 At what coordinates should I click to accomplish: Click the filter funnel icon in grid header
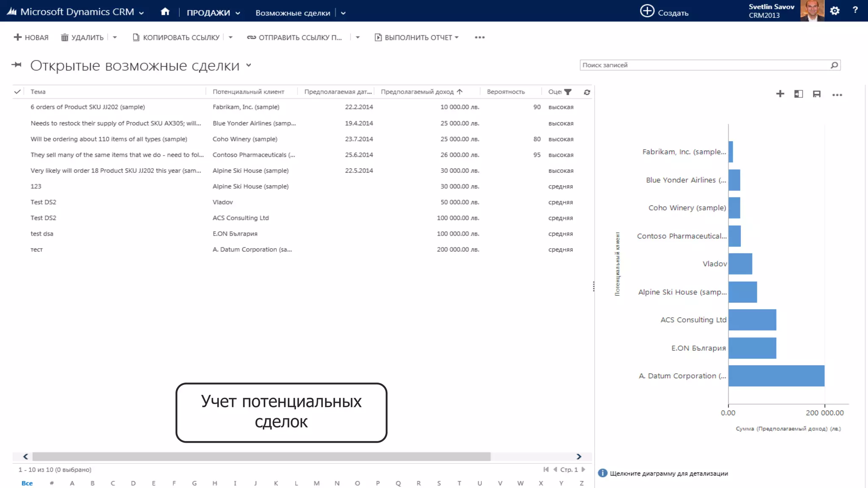[568, 92]
